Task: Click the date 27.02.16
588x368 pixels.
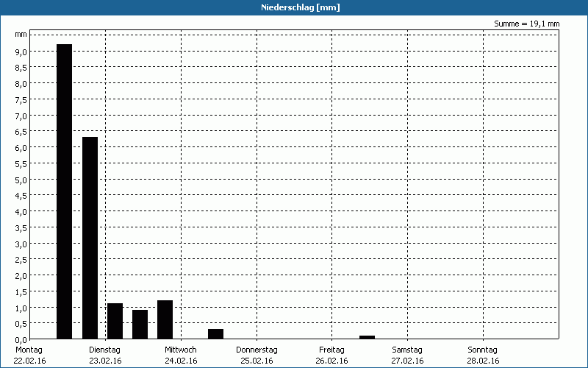Action: [408, 361]
